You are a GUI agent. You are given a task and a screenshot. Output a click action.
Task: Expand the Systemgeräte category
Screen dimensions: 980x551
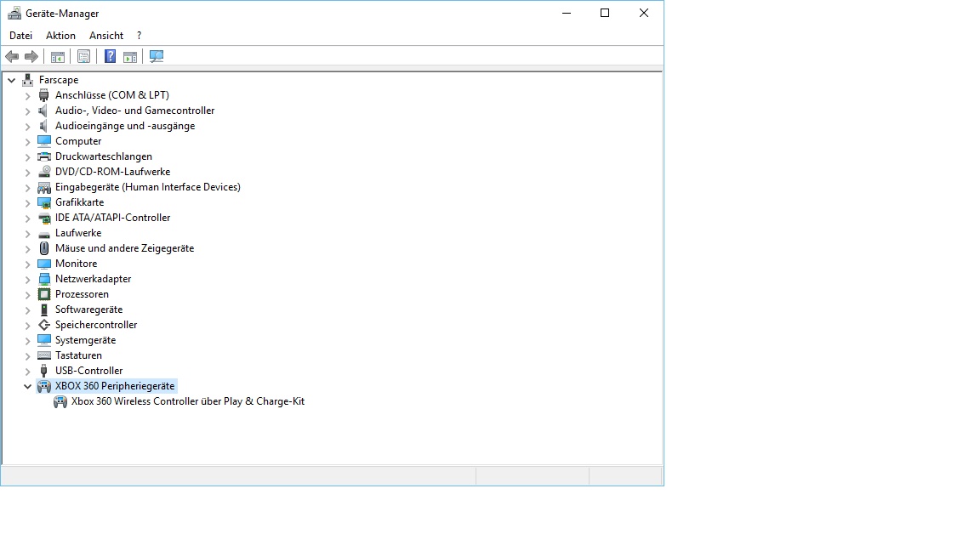(x=27, y=340)
